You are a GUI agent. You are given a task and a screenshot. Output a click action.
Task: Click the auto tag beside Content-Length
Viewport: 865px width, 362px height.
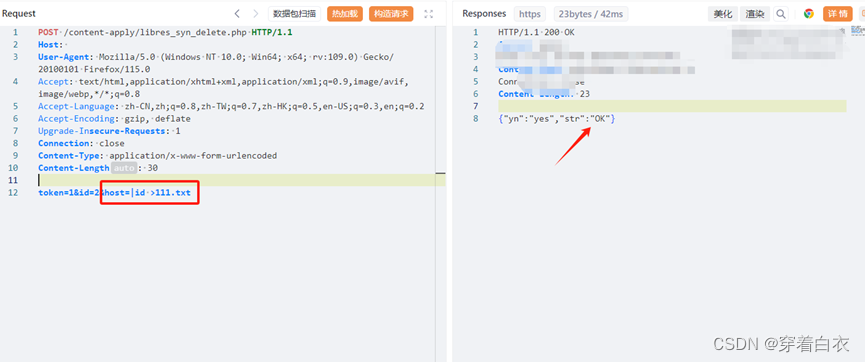(x=124, y=168)
